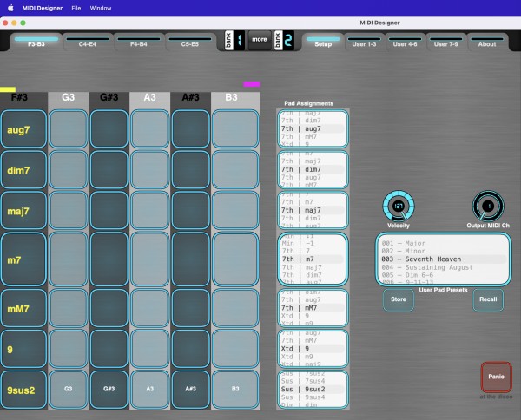The width and height of the screenshot is (521, 420).
Task: Select bank 2
Action: pyautogui.click(x=284, y=40)
